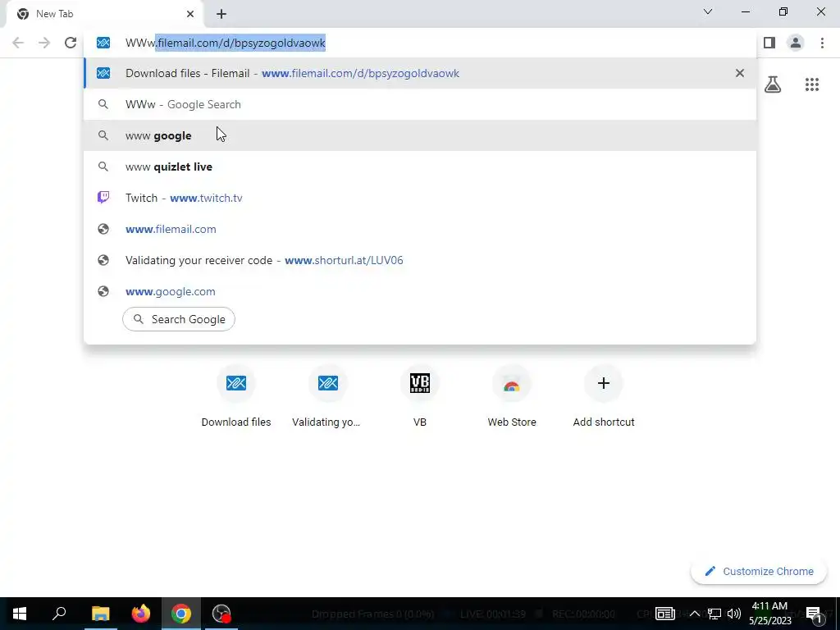Click the Labs flask icon
Screen dimensions: 840x630
pyautogui.click(x=773, y=84)
